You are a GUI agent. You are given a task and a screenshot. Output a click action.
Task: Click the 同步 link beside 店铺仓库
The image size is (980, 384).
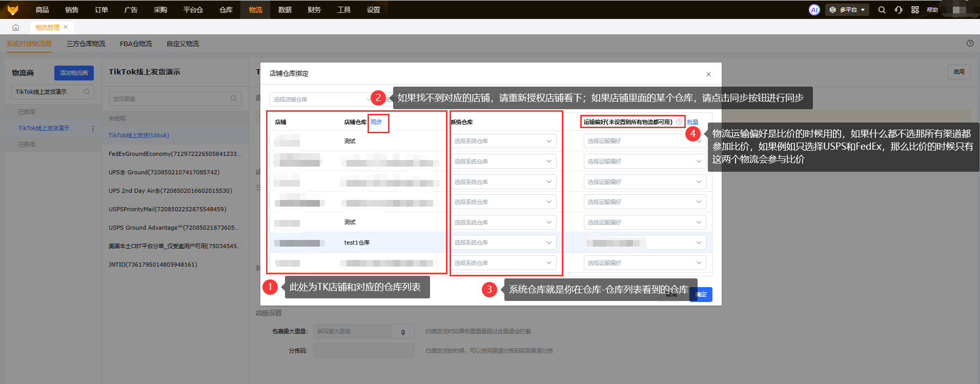pyautogui.click(x=376, y=122)
